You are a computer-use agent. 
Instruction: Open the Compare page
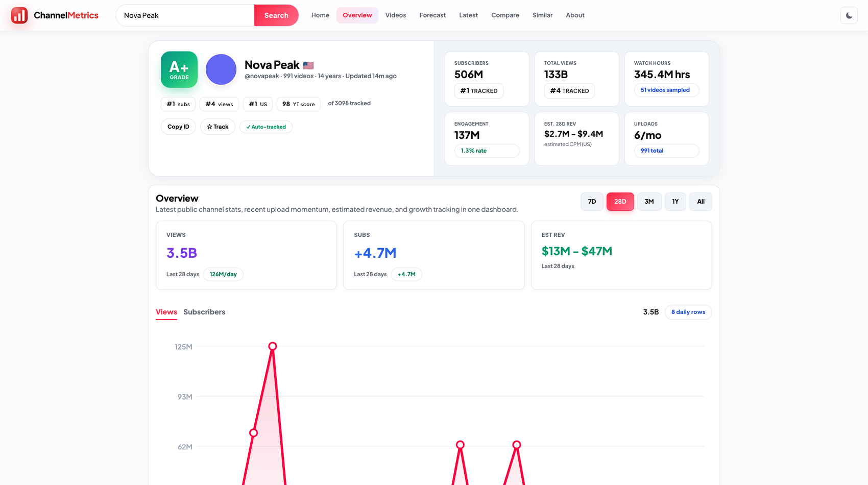[x=505, y=15]
